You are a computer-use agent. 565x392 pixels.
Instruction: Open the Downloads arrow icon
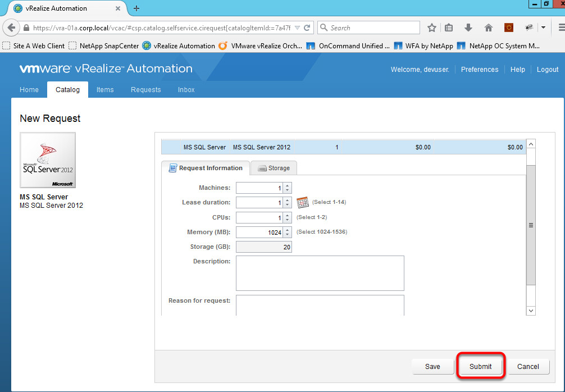pos(468,28)
